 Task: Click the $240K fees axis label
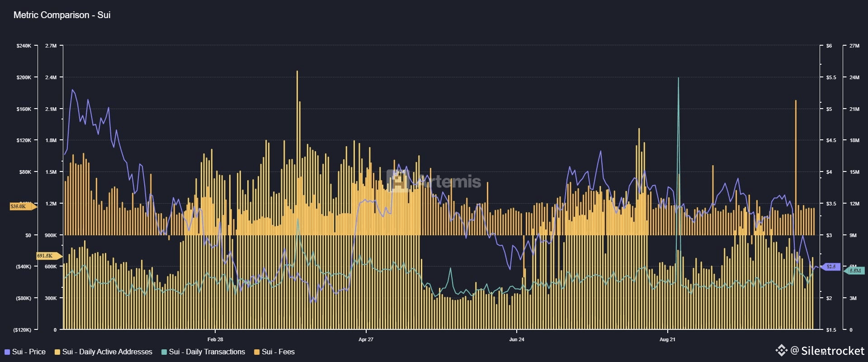click(x=24, y=46)
